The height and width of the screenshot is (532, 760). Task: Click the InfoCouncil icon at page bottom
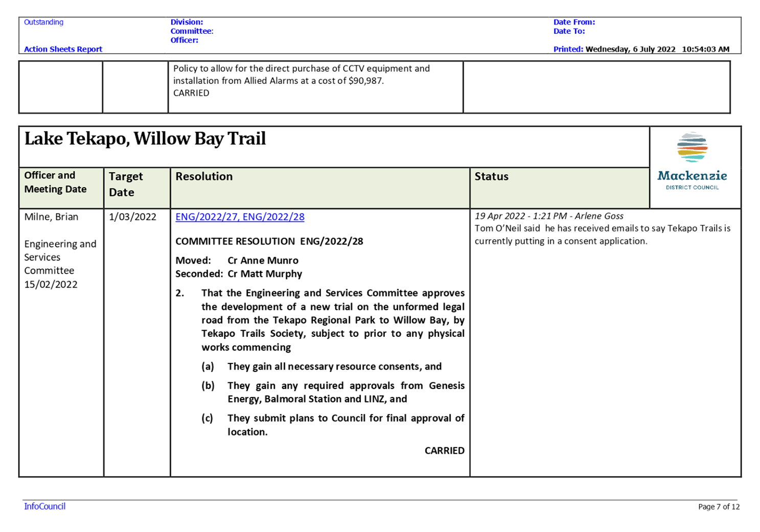click(x=44, y=506)
